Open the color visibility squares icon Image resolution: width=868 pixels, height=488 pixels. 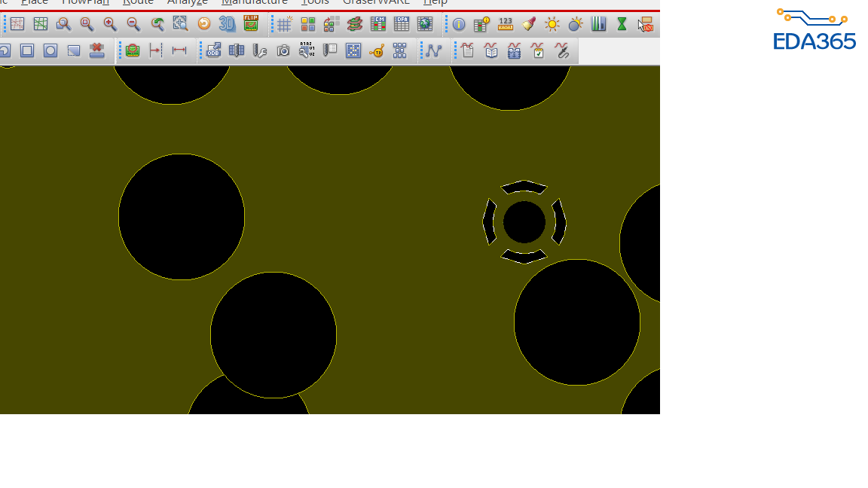[x=307, y=24]
